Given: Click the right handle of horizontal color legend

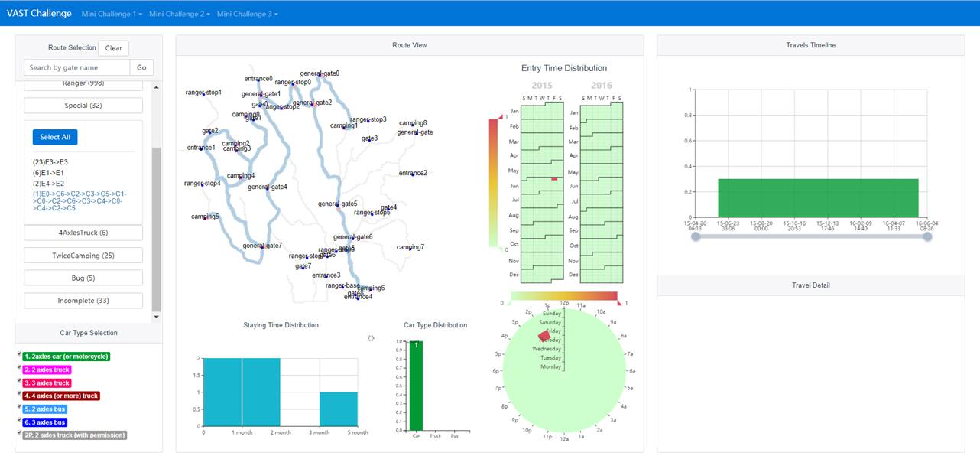Looking at the screenshot, I should (x=620, y=304).
